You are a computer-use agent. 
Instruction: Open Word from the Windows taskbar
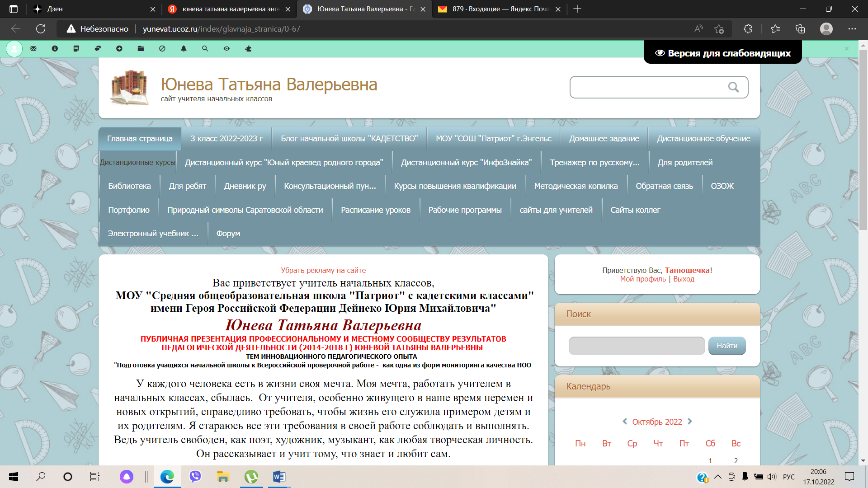point(279,477)
